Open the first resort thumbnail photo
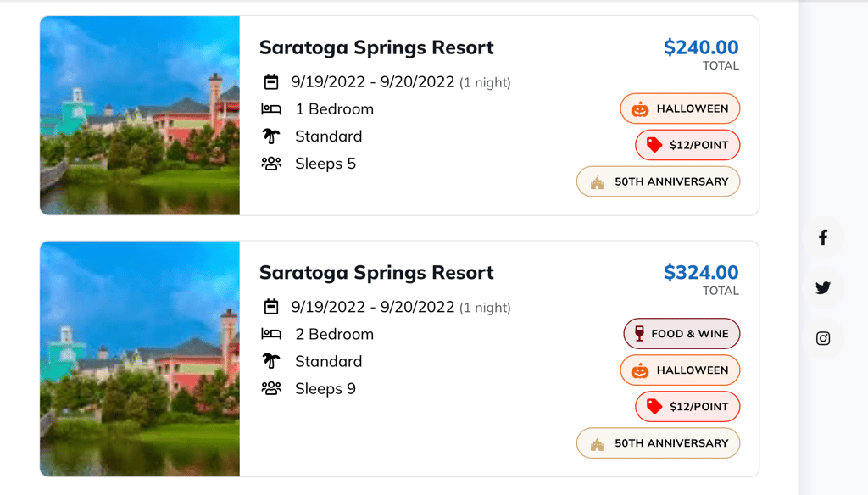 click(139, 115)
